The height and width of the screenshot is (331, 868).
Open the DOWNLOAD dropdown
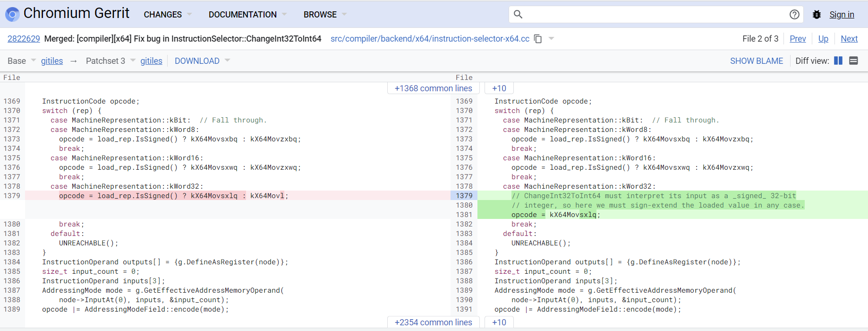click(x=202, y=61)
